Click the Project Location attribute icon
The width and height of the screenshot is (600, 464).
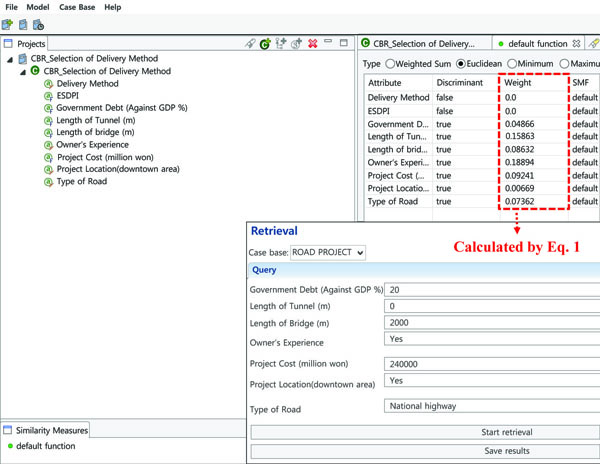pos(48,169)
